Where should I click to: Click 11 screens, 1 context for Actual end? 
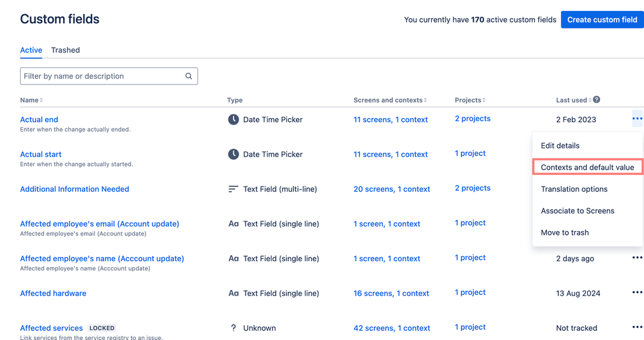click(x=391, y=119)
